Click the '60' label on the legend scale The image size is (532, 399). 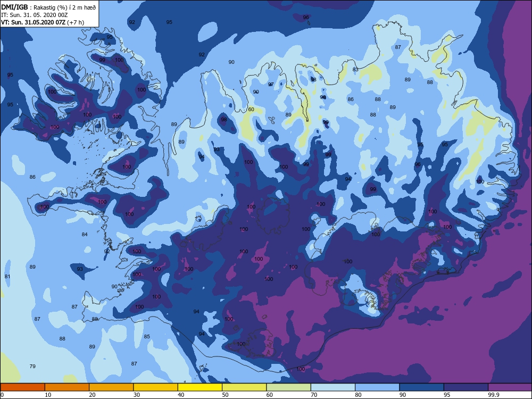click(270, 395)
